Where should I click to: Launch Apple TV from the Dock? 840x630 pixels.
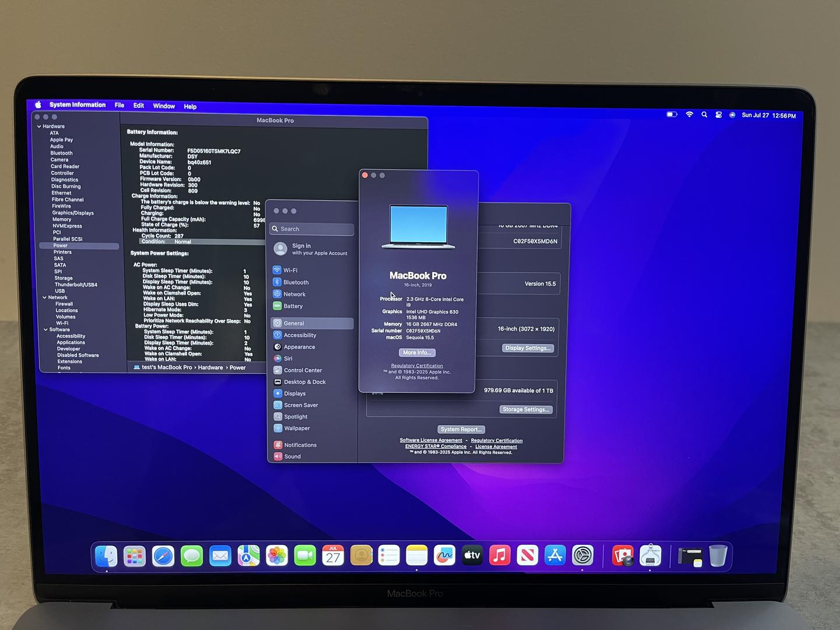(472, 556)
